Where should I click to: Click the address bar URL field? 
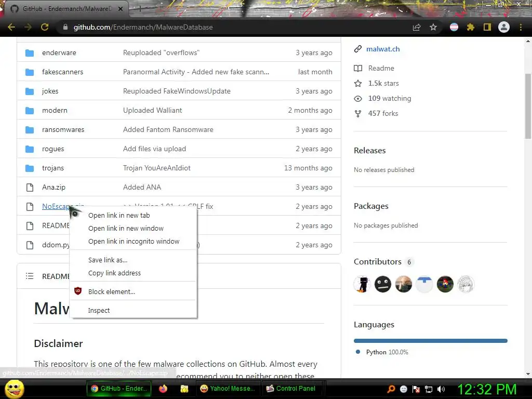pyautogui.click(x=234, y=27)
